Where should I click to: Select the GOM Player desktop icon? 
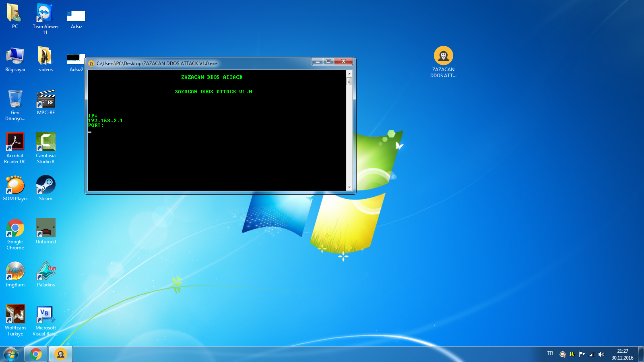pos(15,188)
